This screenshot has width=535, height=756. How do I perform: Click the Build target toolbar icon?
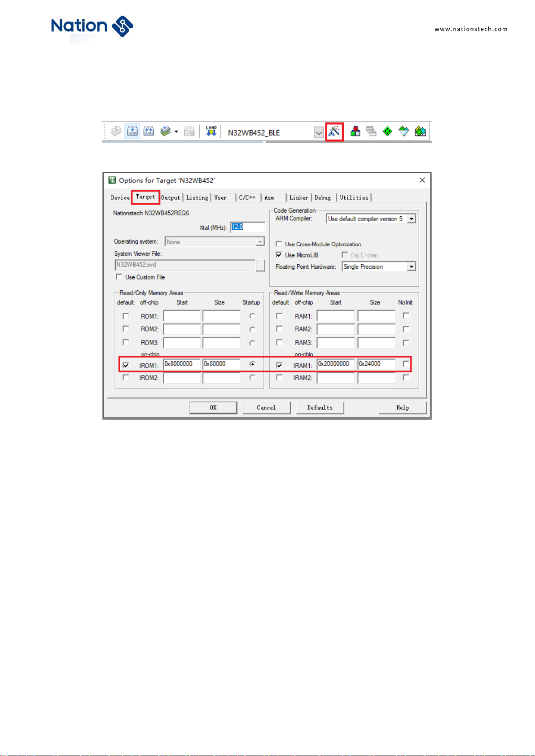tap(132, 131)
